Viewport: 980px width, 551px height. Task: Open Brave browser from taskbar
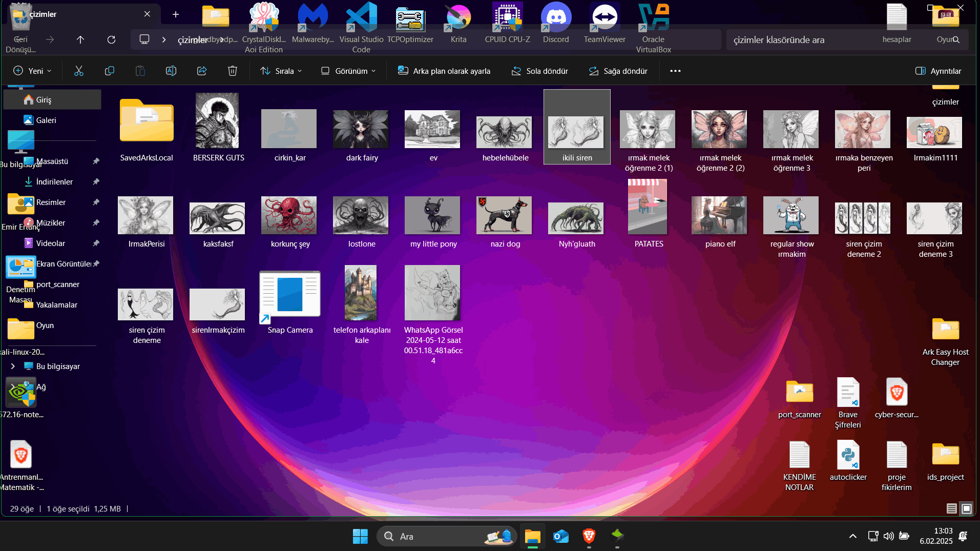coord(589,536)
